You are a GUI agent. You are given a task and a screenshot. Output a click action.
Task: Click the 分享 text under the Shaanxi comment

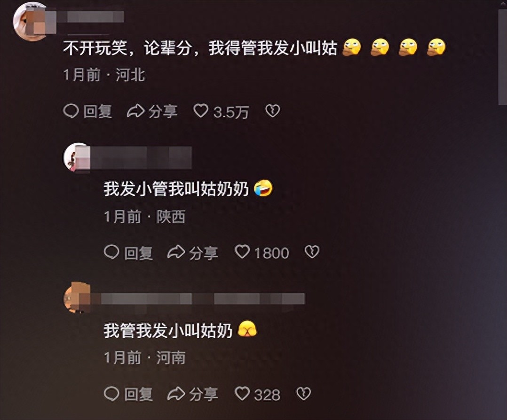coord(203,253)
